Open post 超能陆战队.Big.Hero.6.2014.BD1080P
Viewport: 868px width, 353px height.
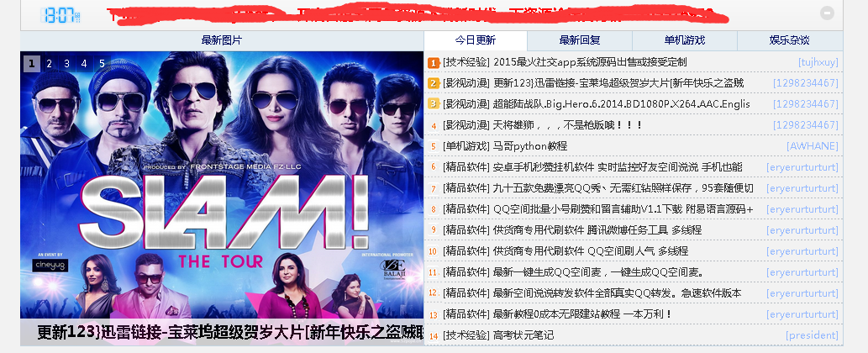tap(622, 104)
